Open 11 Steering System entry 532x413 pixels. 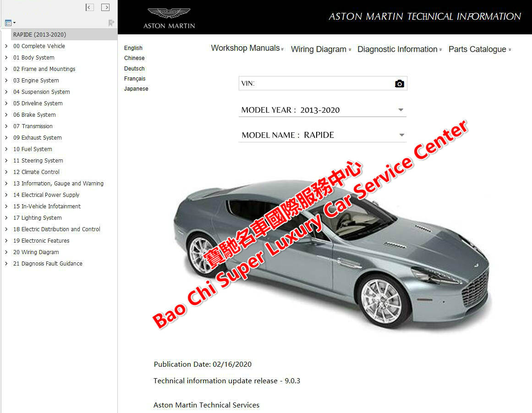point(38,160)
